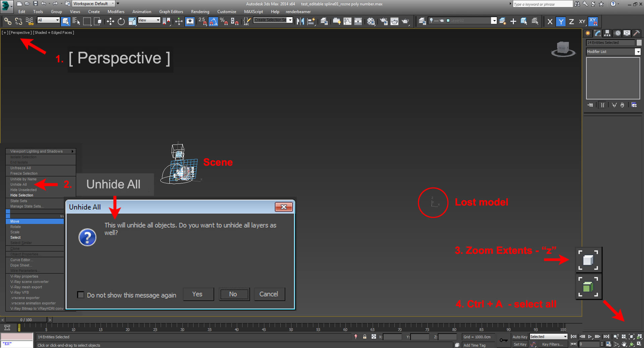Viewport: 644px width, 348px height.
Task: Select the Link tool in the main toolbar
Action: pyautogui.click(x=7, y=21)
